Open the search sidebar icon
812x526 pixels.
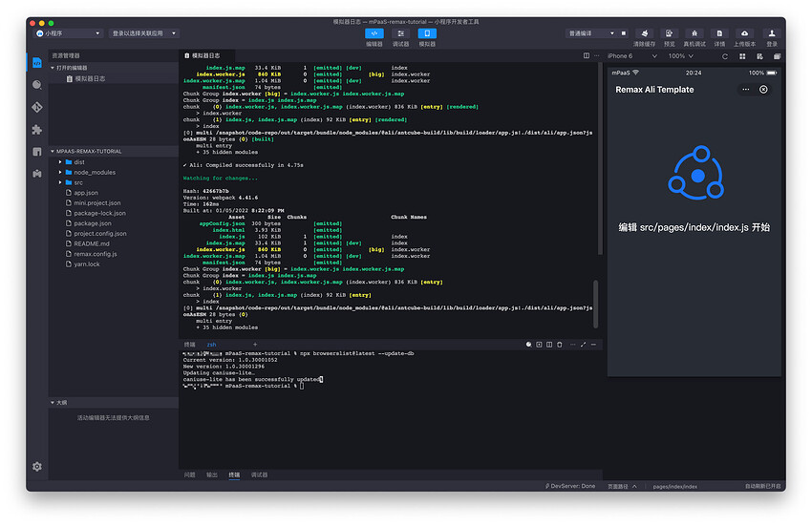point(37,85)
